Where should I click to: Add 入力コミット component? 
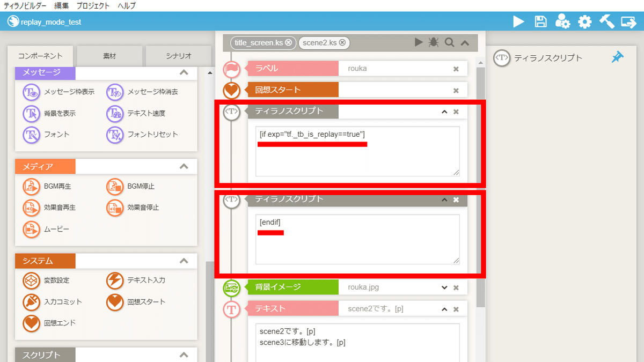(x=53, y=301)
